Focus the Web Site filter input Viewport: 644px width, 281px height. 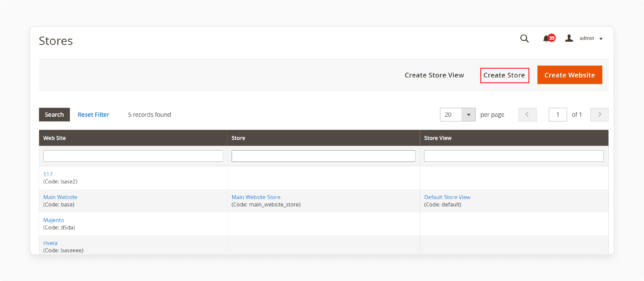click(133, 156)
